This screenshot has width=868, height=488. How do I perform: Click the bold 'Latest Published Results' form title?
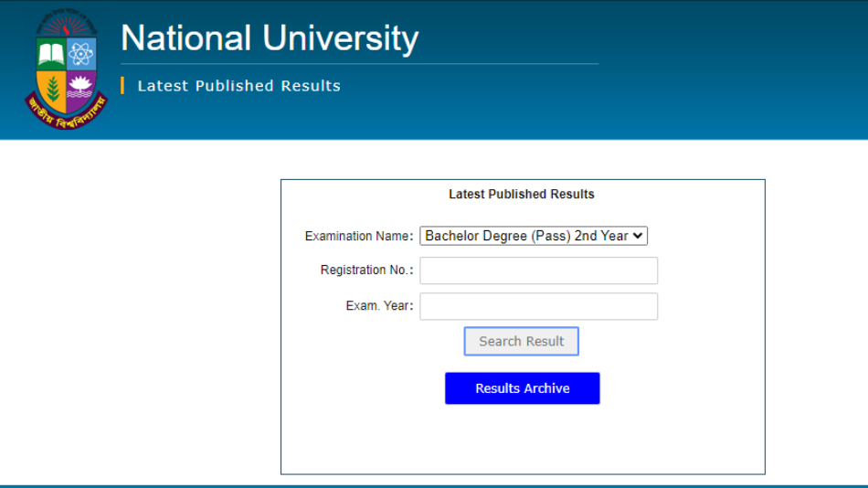point(522,195)
